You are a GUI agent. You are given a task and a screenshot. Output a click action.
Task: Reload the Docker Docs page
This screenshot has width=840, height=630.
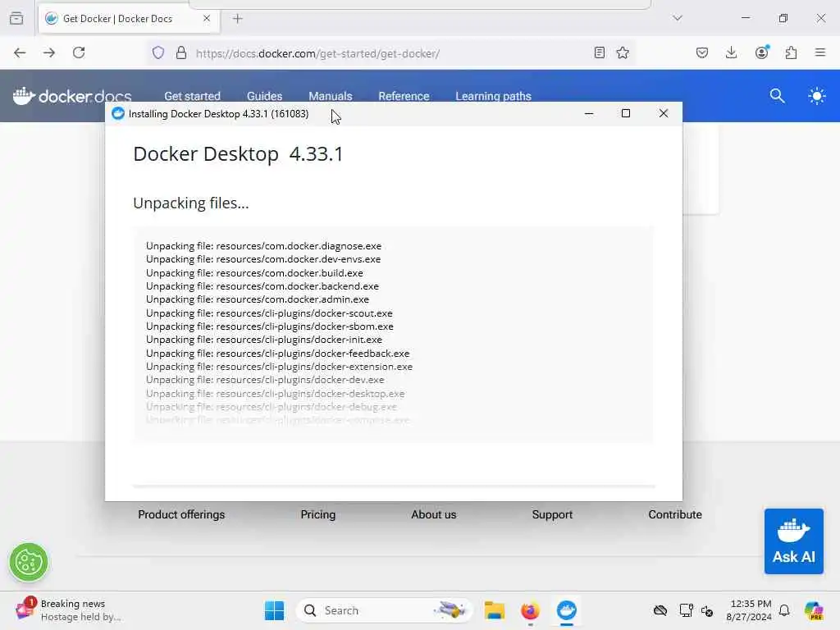tap(79, 52)
